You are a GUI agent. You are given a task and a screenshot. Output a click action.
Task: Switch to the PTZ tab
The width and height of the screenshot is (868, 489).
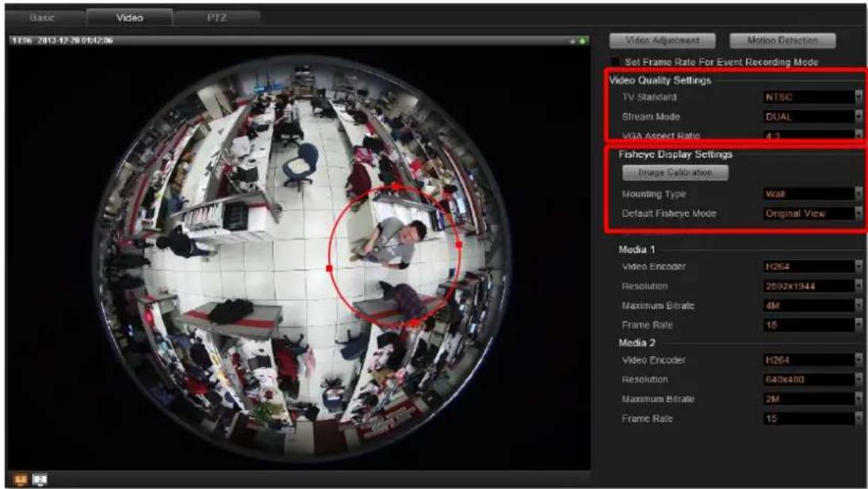point(217,17)
